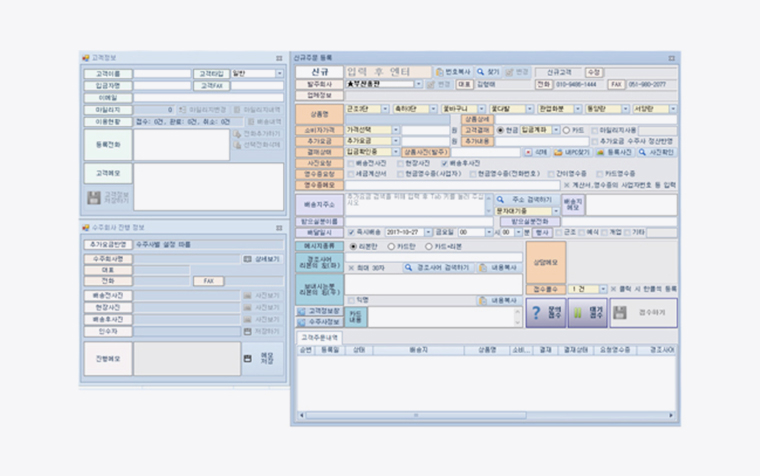The width and height of the screenshot is (760, 476).
Task: Open 내PC찾기 folder icon button
Action: click(x=558, y=152)
